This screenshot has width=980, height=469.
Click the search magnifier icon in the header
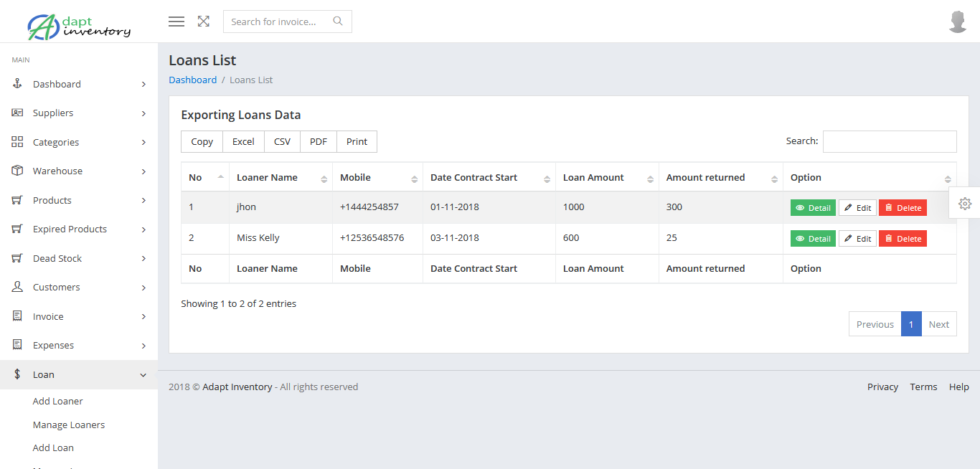(337, 22)
